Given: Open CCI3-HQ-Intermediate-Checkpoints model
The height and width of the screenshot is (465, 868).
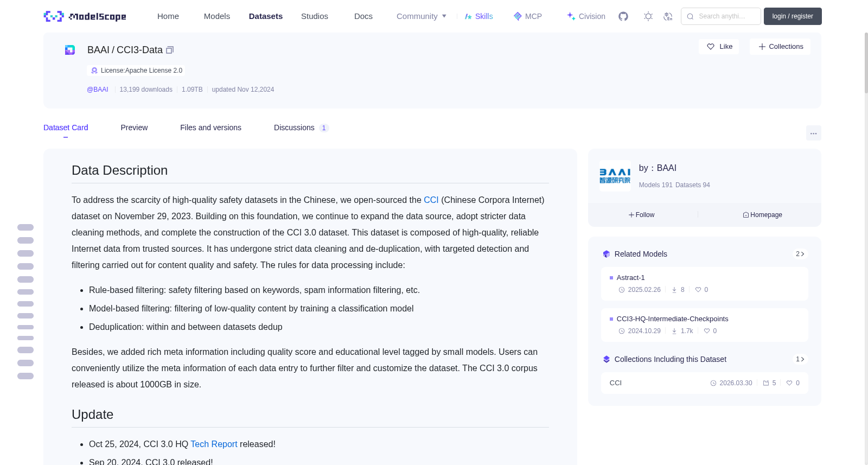Looking at the screenshot, I should [704, 325].
